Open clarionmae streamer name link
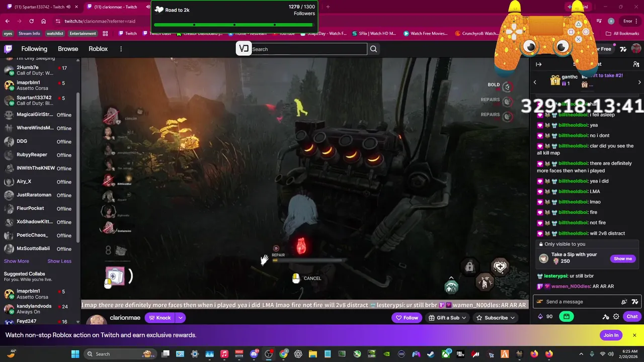This screenshot has width=644, height=362. click(x=125, y=318)
